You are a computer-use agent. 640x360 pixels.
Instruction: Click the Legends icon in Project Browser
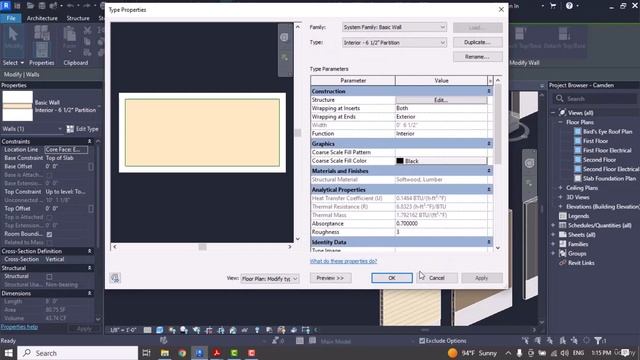[562, 216]
